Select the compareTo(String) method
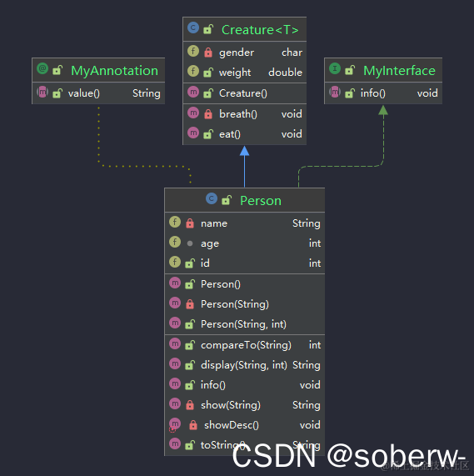474x476 pixels. 245,345
